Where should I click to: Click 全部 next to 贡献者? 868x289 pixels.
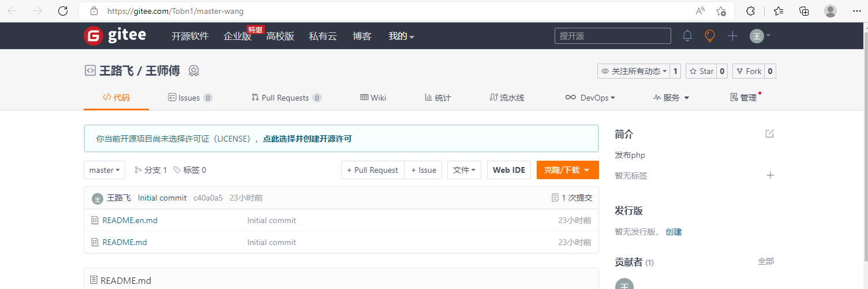point(766,261)
